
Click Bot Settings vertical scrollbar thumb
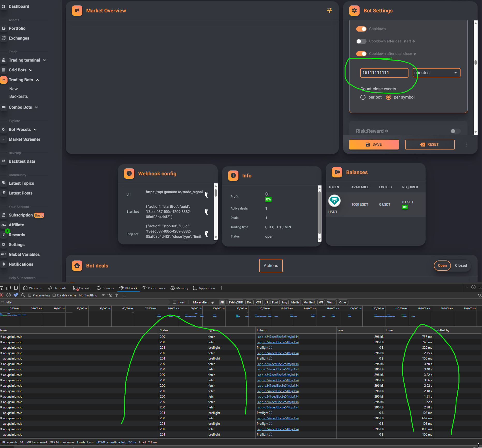476,63
